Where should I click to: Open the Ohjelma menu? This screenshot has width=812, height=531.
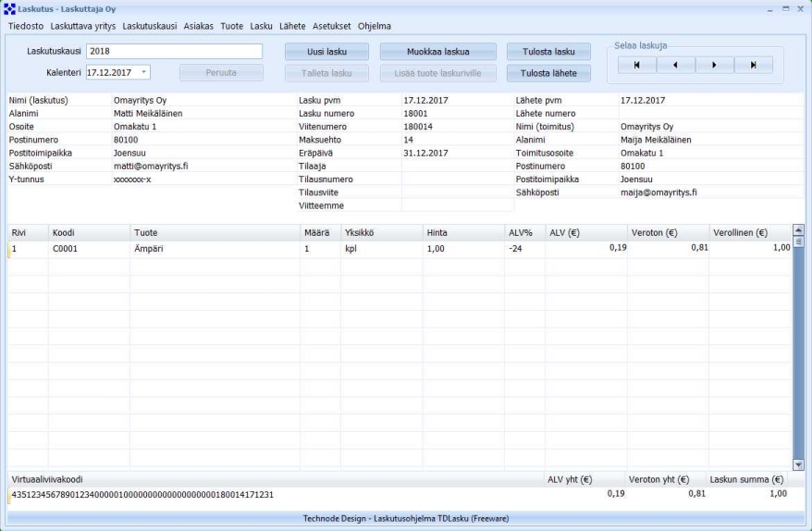375,26
